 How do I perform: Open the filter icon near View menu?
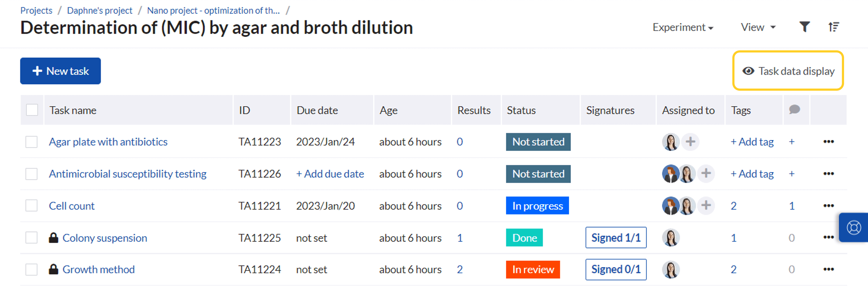(x=805, y=27)
